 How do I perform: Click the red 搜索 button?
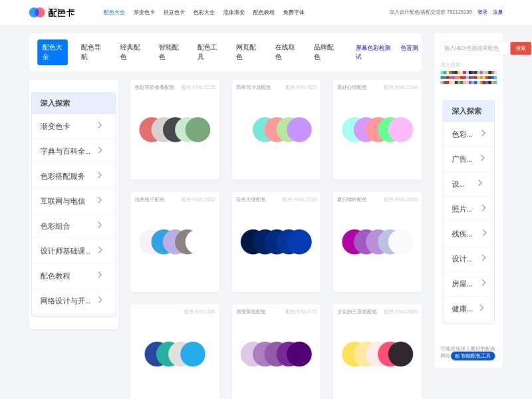click(x=521, y=48)
